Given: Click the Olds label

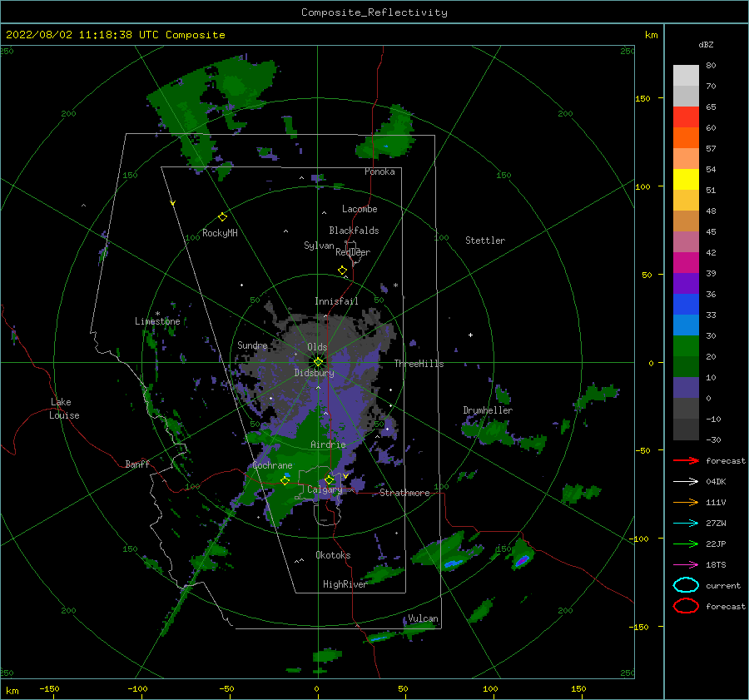Looking at the screenshot, I should (x=317, y=347).
